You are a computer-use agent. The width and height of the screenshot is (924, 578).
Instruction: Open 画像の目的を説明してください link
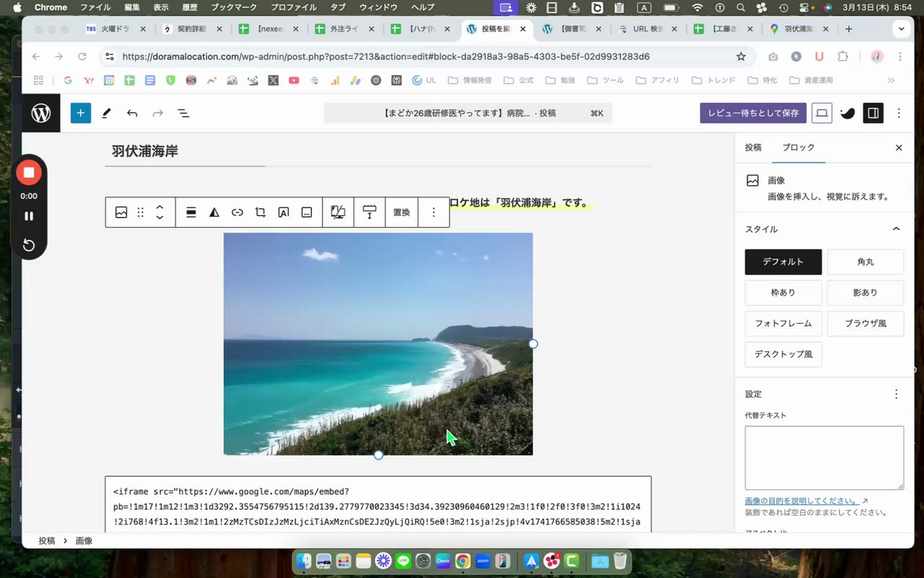806,501
